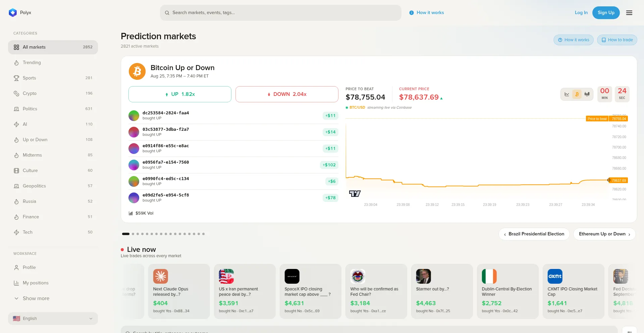Image resolution: width=644 pixels, height=333 pixels.
Task: Click the film icon beside Culture
Action: (16, 171)
